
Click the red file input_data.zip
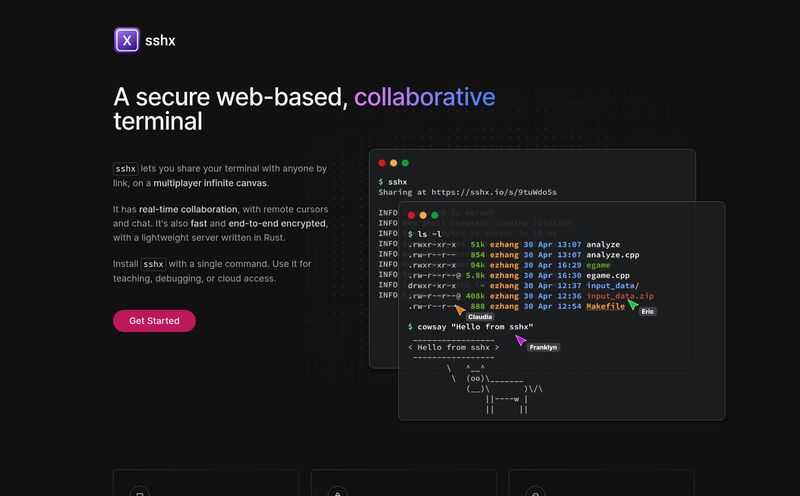pos(620,296)
